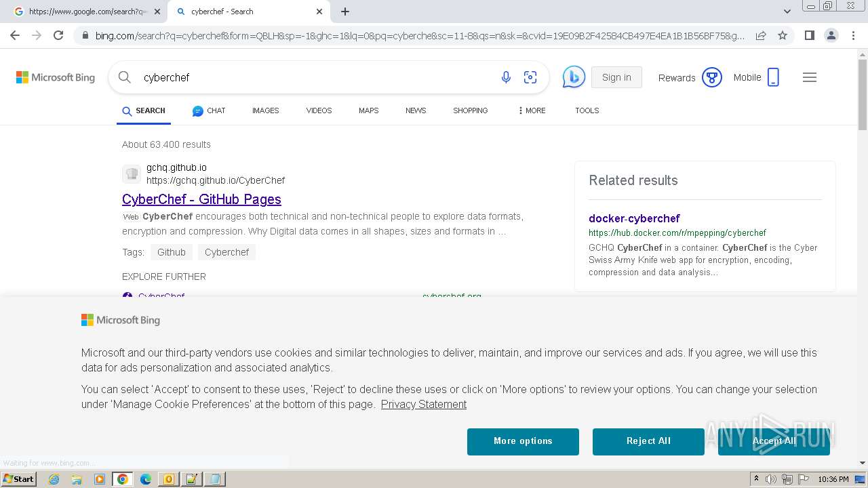Click the browser back arrow
Image resolution: width=868 pixels, height=488 pixels.
[15, 35]
